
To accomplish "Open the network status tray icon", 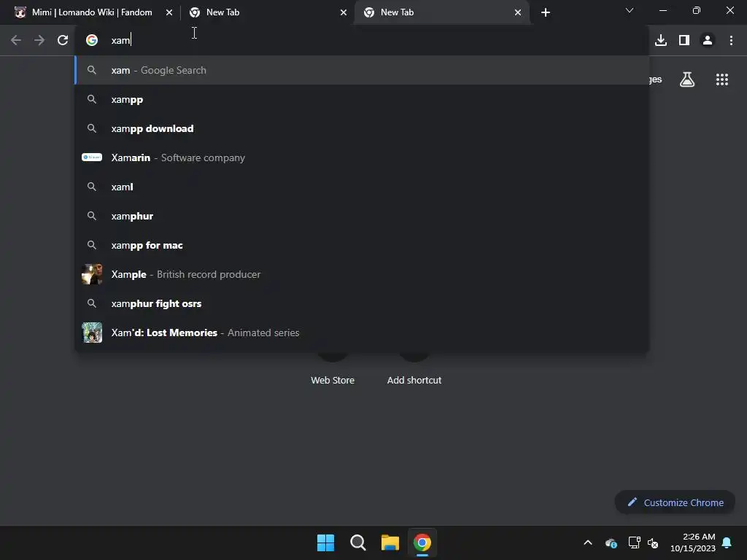I will pos(634,542).
